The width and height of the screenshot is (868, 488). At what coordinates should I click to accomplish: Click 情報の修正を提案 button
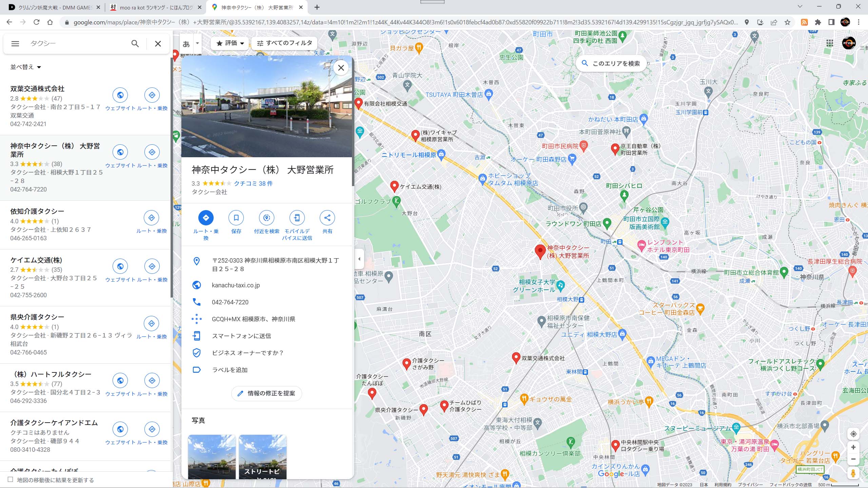[267, 393]
